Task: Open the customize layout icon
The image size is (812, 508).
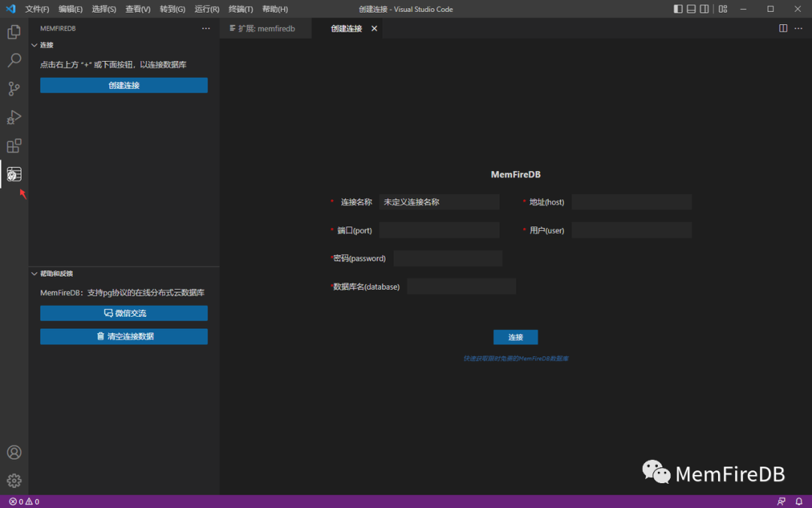Action: (723, 9)
